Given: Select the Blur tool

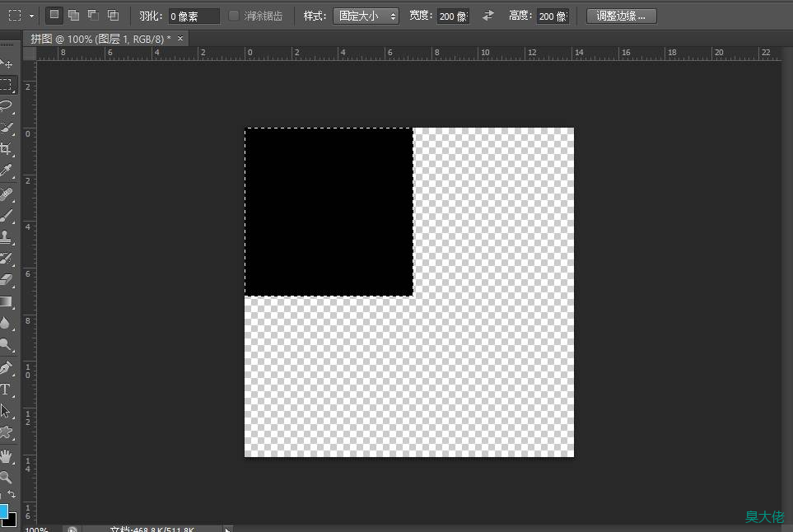Looking at the screenshot, I should coord(7,323).
